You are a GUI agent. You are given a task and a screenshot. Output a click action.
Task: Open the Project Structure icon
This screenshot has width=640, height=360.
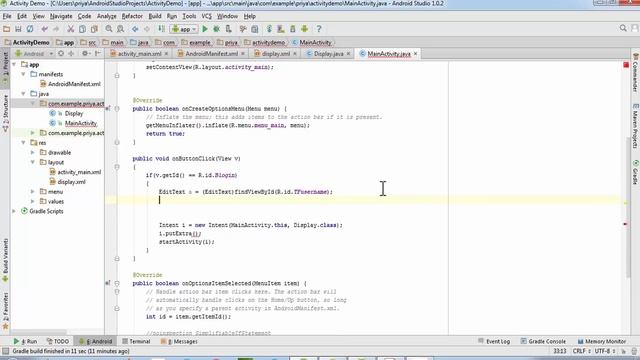(255, 29)
